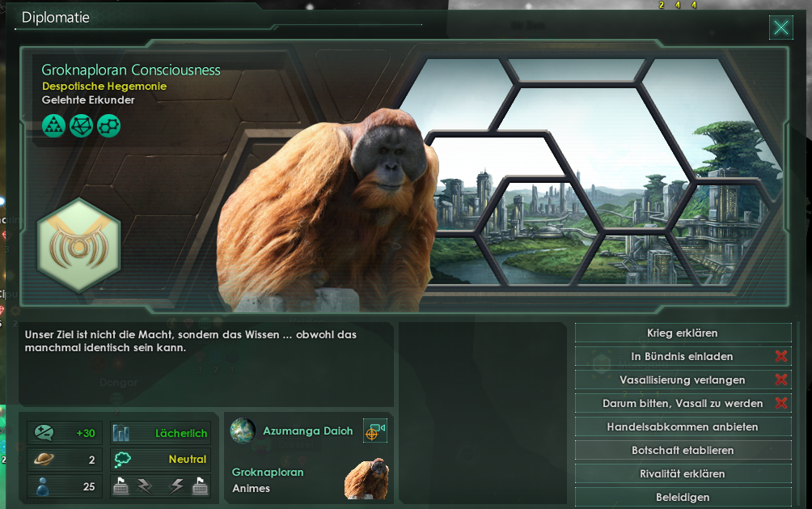Choose Darum bitten, Vasall zu werden
Screen dimensions: 812x509
click(x=683, y=403)
